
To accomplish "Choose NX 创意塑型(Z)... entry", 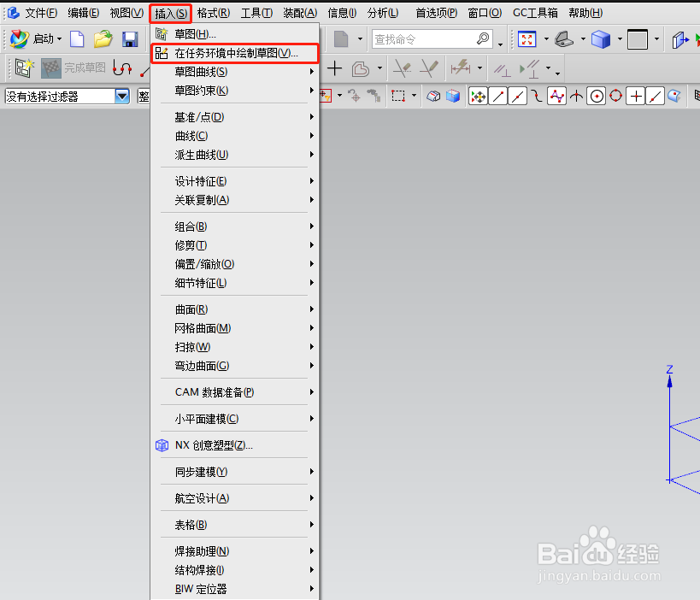I will [x=235, y=445].
